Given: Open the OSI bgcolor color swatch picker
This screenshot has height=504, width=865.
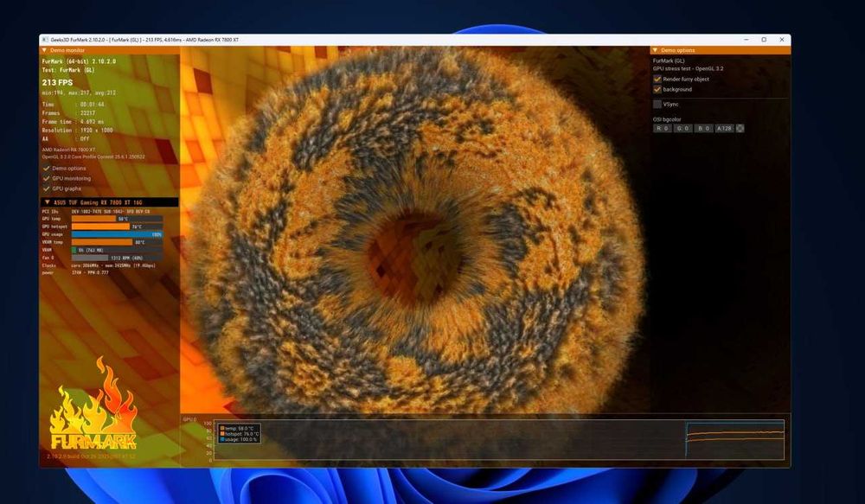Looking at the screenshot, I should coord(740,129).
